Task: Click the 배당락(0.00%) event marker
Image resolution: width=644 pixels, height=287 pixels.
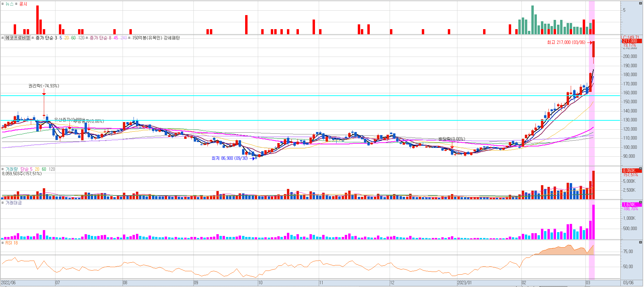Action: 452,139
